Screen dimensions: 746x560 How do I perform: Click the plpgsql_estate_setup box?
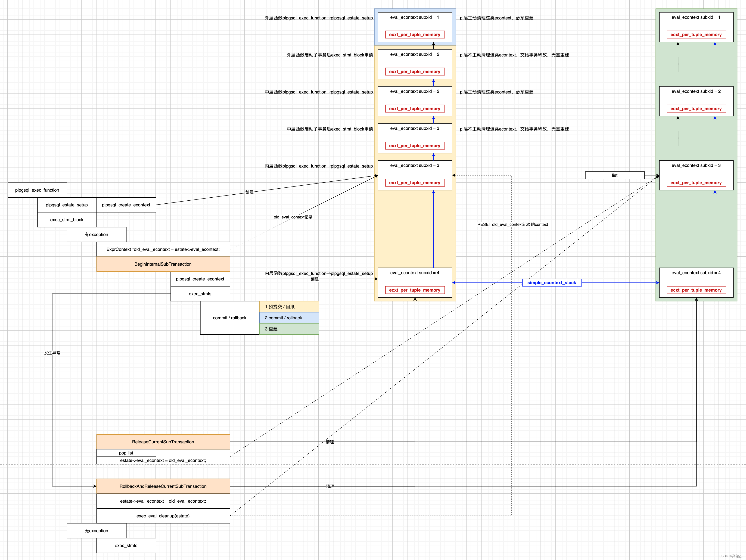pos(67,205)
